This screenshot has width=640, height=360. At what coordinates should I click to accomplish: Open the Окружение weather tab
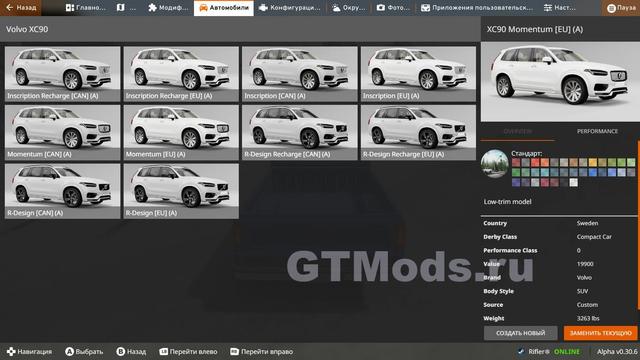349,8
